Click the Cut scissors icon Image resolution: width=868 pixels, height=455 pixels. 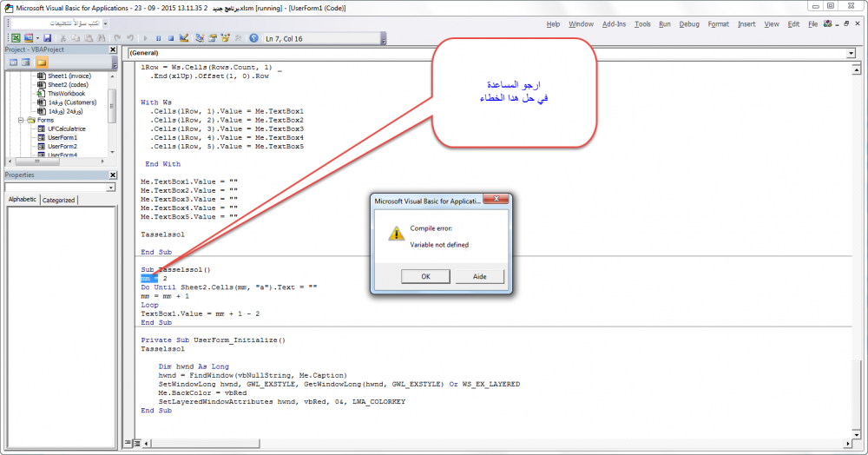pos(63,38)
